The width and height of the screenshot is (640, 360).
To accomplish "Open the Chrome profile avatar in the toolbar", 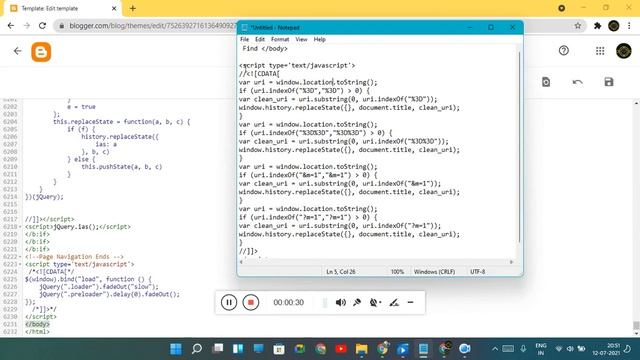I will click(613, 26).
